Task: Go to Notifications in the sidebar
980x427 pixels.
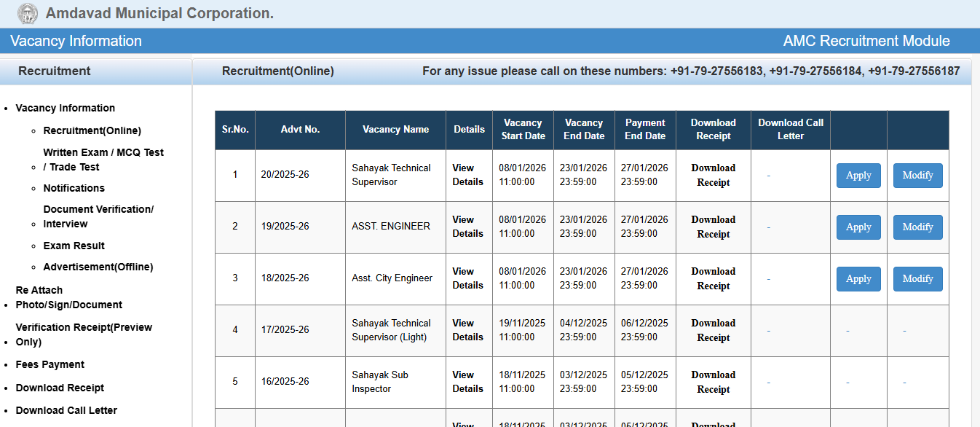Action: pos(74,188)
